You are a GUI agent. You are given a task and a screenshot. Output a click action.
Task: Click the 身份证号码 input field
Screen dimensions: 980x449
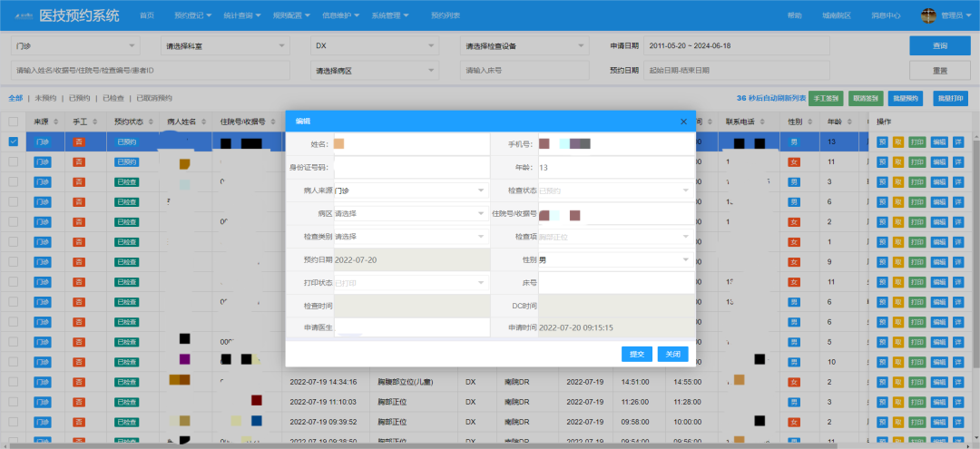[x=411, y=168]
